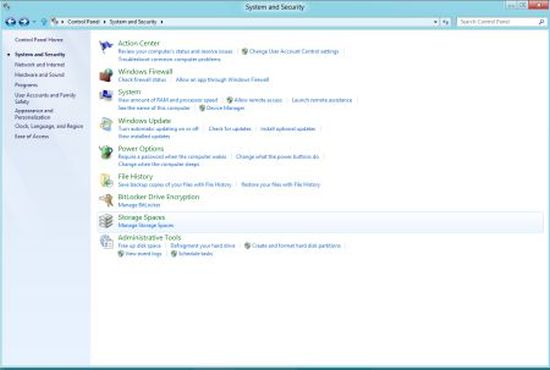This screenshot has height=370, width=550.
Task: Launch remote assistance
Action: click(322, 100)
